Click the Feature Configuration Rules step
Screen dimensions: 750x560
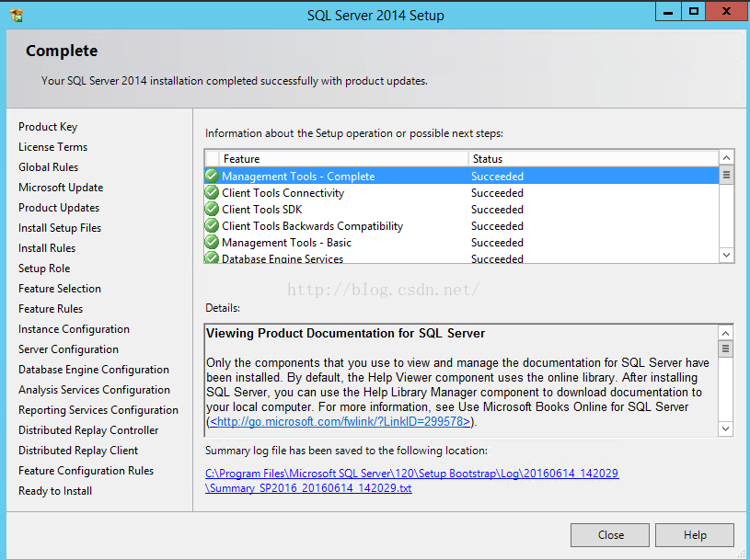click(x=87, y=471)
